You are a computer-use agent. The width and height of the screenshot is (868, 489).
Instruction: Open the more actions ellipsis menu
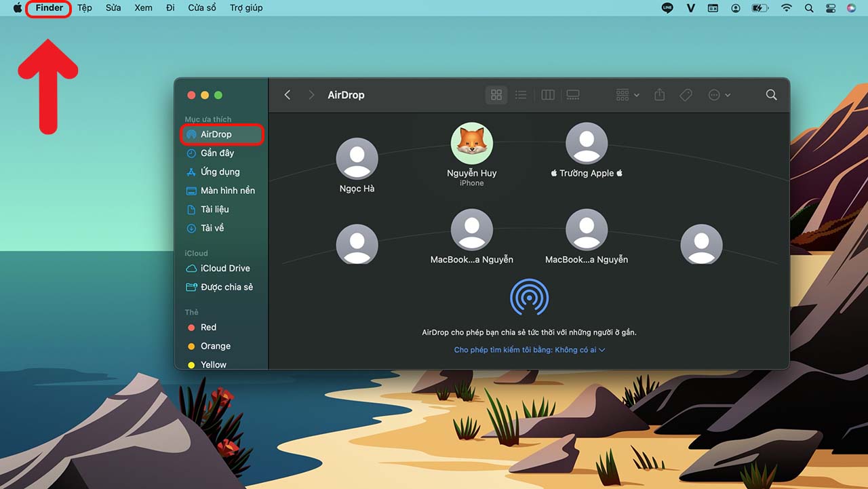pos(719,95)
